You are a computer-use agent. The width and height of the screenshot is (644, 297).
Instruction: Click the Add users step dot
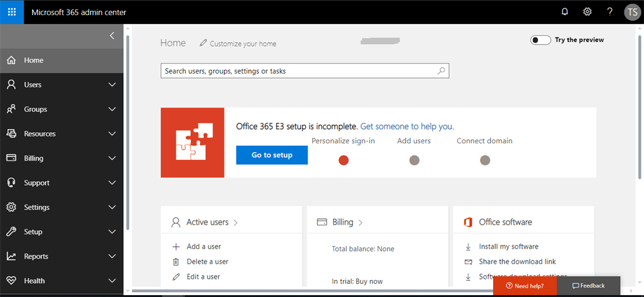414,160
